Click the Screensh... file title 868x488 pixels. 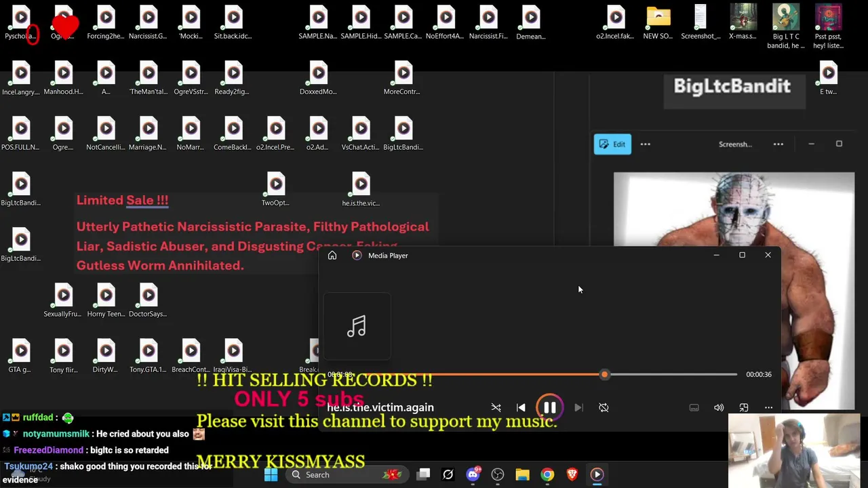pyautogui.click(x=735, y=144)
